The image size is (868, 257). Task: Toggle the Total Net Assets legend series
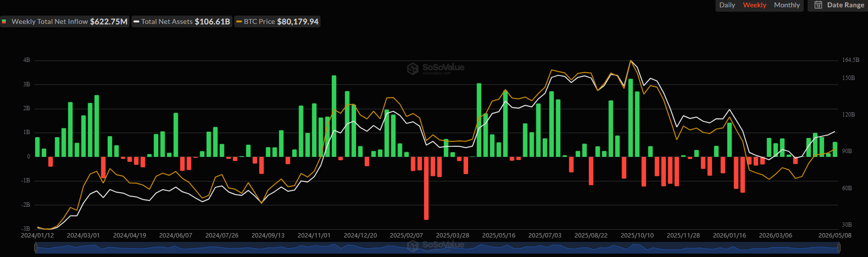point(182,21)
